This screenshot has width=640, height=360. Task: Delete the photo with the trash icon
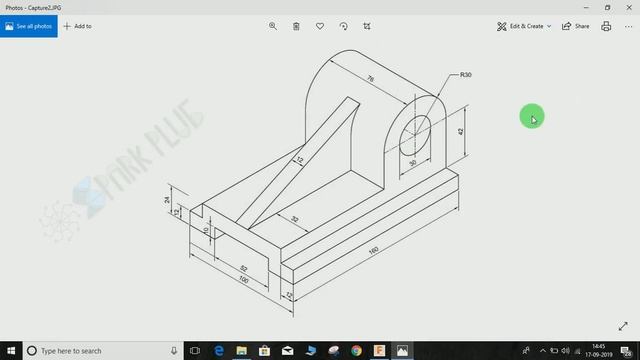coord(296,26)
